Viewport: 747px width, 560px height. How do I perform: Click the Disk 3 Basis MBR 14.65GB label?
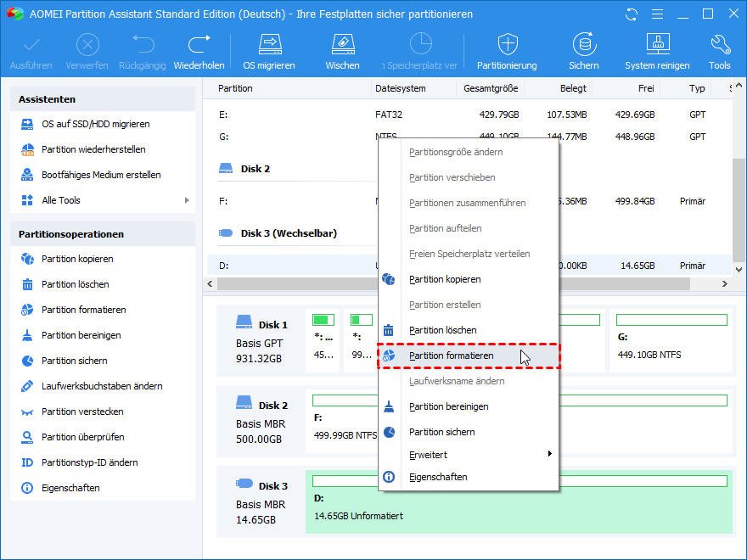pos(261,501)
